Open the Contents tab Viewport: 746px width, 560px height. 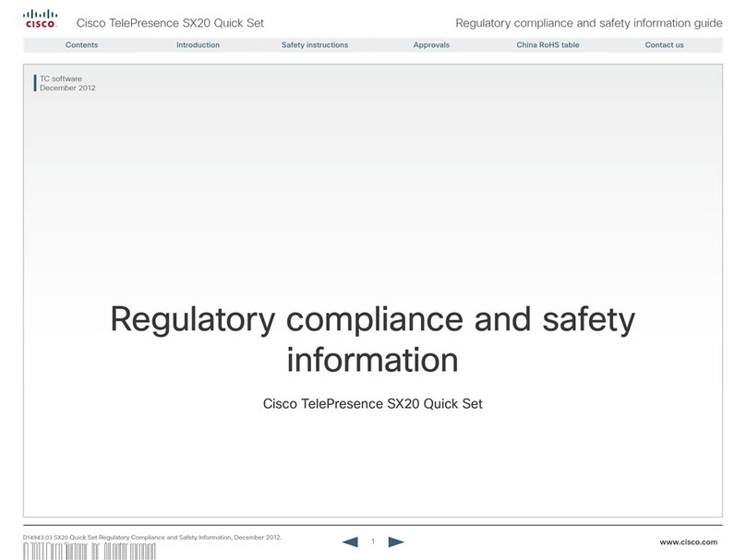(82, 45)
